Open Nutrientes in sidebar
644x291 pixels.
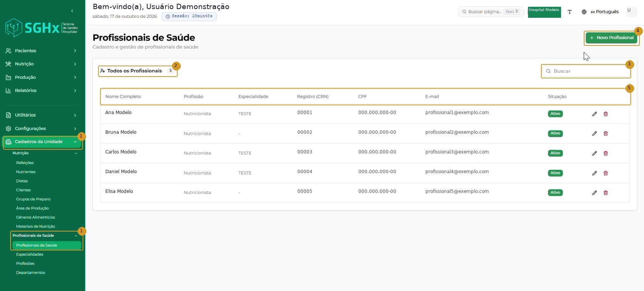point(26,172)
